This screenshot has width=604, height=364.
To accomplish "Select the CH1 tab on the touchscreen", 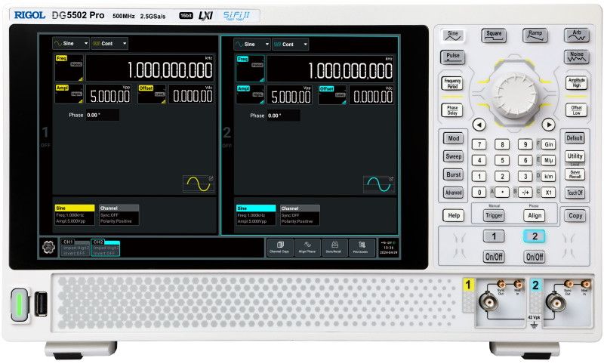I will [x=75, y=247].
